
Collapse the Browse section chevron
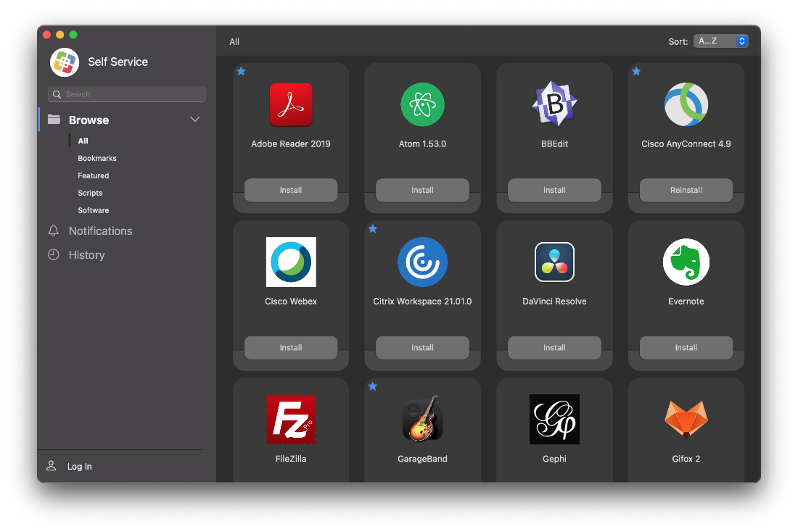pyautogui.click(x=194, y=120)
